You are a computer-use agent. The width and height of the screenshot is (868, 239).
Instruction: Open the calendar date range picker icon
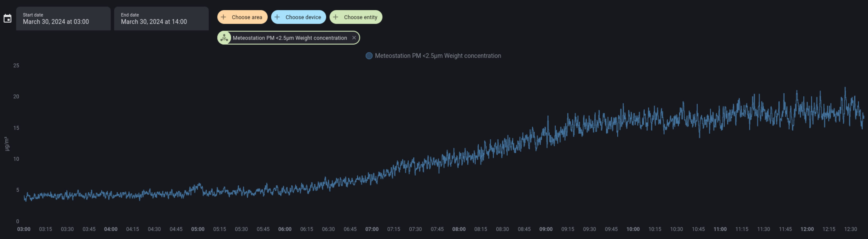(x=7, y=18)
